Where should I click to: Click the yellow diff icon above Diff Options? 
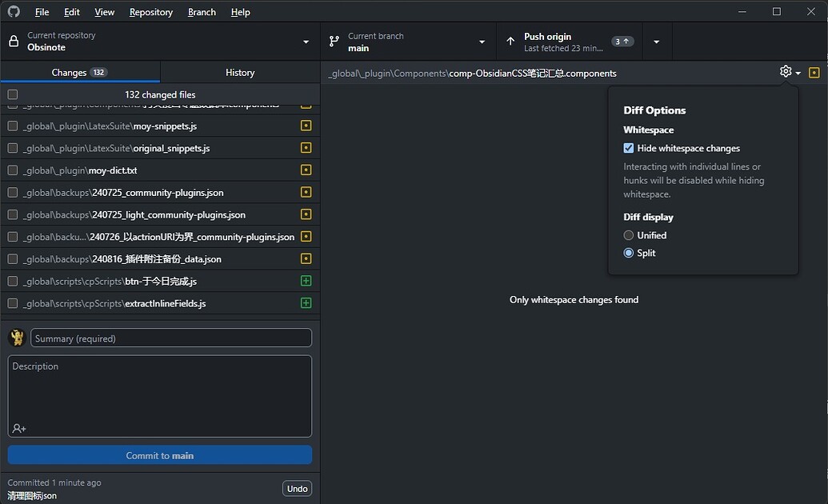(814, 72)
